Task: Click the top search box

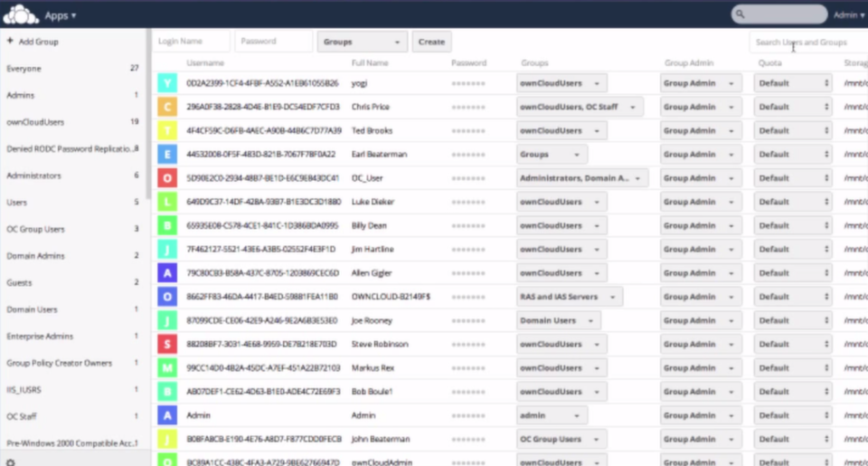Action: pyautogui.click(x=779, y=14)
